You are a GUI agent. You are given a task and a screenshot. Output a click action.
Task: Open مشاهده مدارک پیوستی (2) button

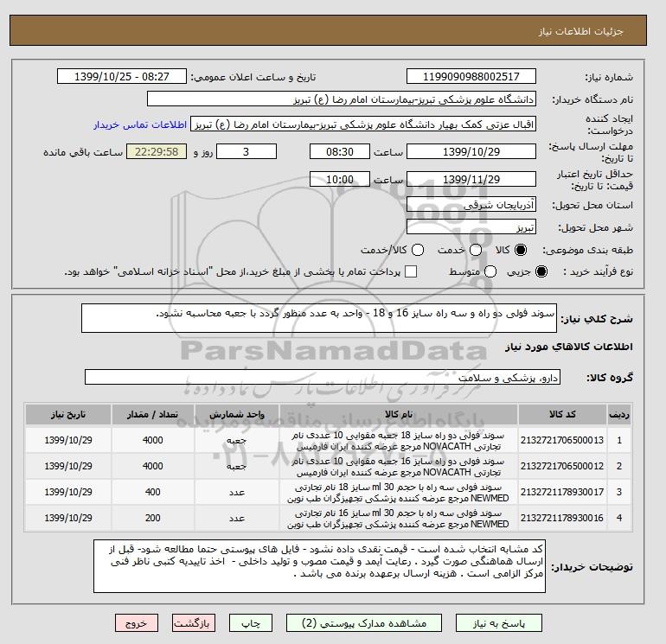[364, 623]
